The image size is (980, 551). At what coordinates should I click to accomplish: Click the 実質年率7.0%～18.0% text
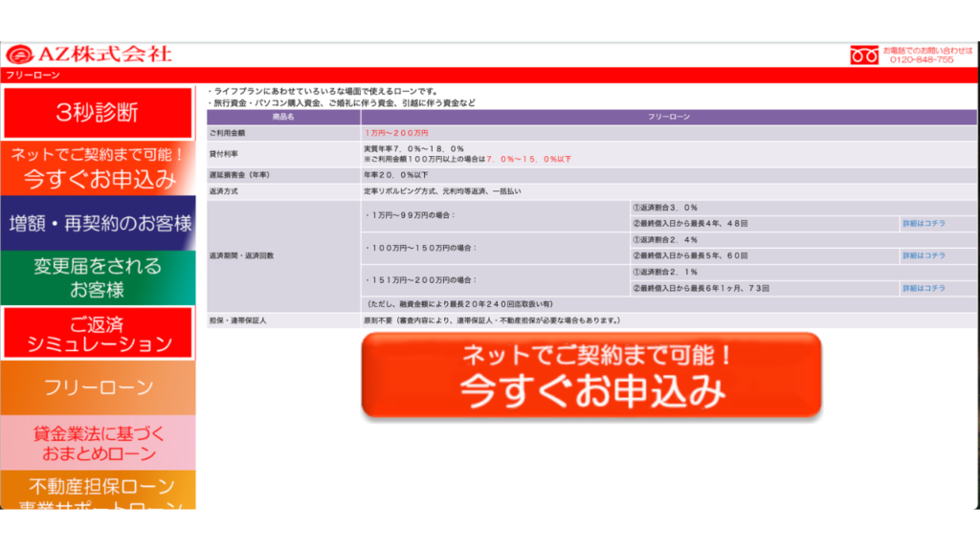(x=413, y=148)
